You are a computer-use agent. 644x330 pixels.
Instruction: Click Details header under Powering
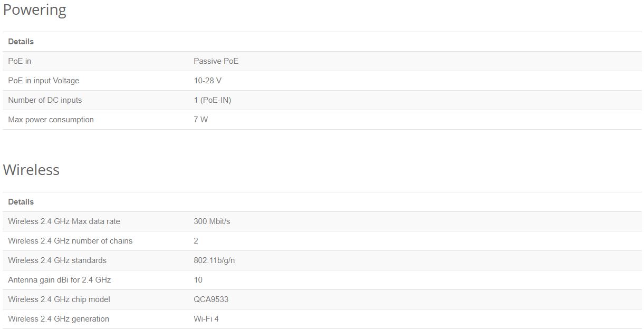[x=21, y=42]
